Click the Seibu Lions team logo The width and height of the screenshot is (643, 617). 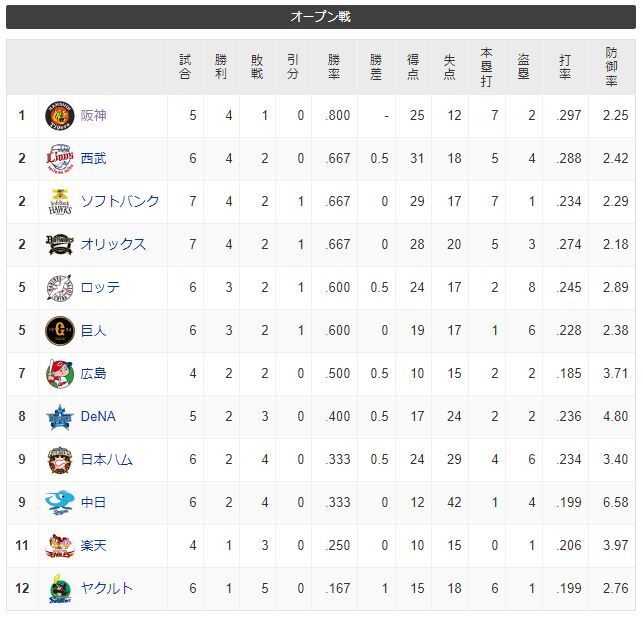[60, 159]
